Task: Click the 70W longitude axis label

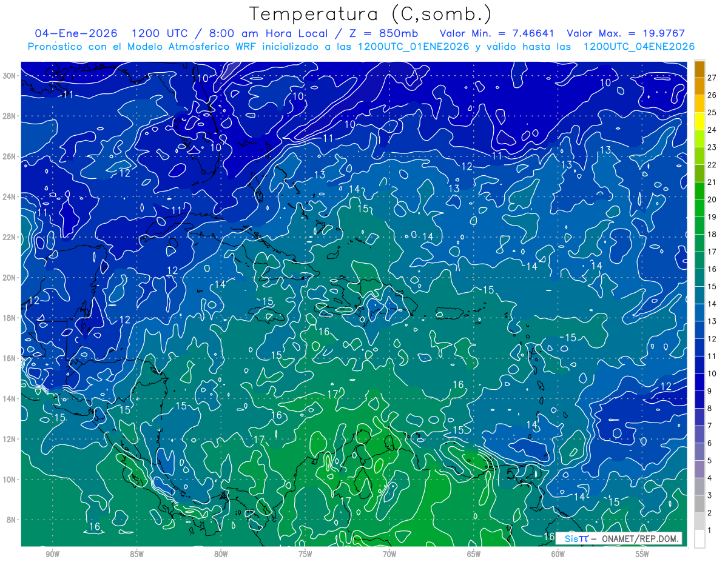Action: [x=389, y=554]
